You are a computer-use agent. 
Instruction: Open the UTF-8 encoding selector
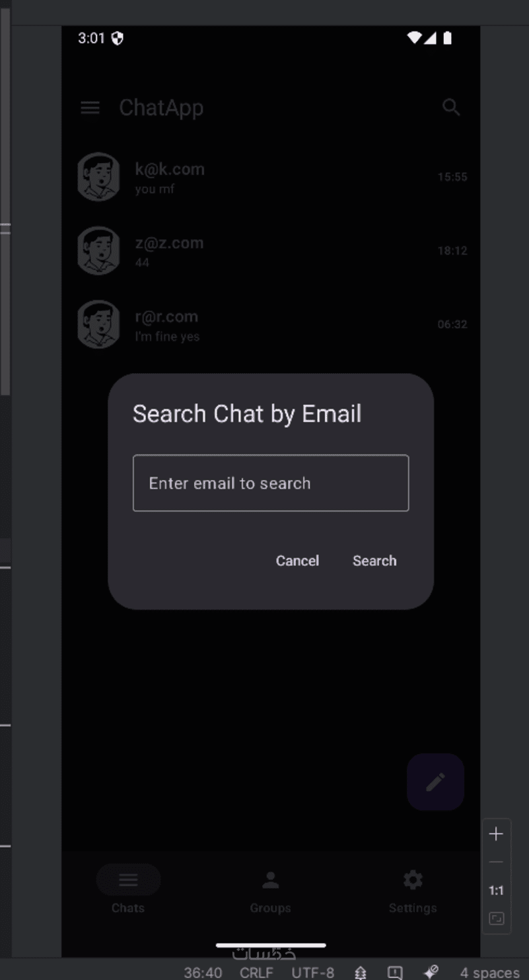313,972
